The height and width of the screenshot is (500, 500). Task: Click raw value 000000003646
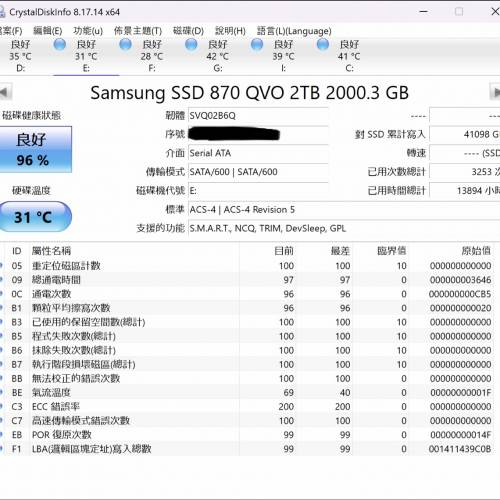(460, 280)
